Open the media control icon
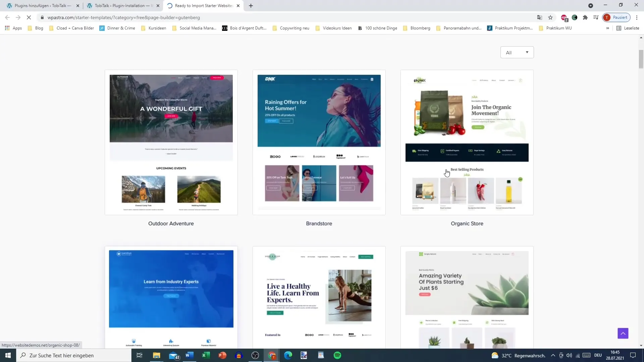The image size is (644, 362). (x=596, y=17)
